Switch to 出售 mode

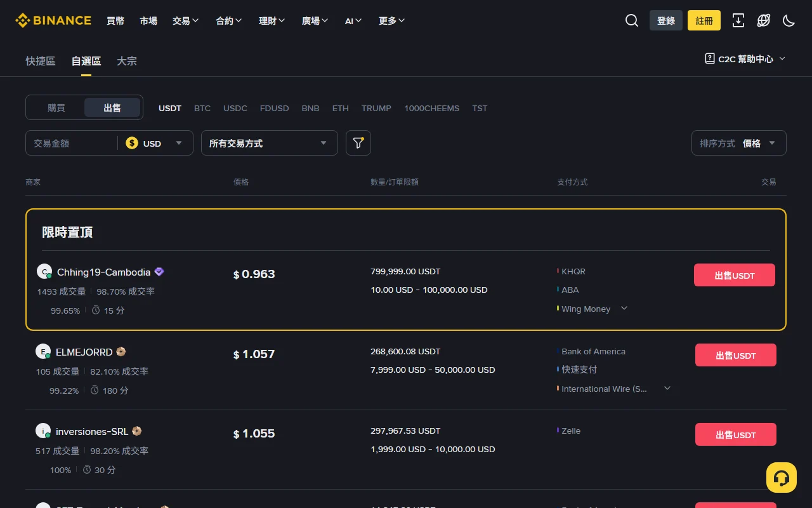(x=112, y=107)
